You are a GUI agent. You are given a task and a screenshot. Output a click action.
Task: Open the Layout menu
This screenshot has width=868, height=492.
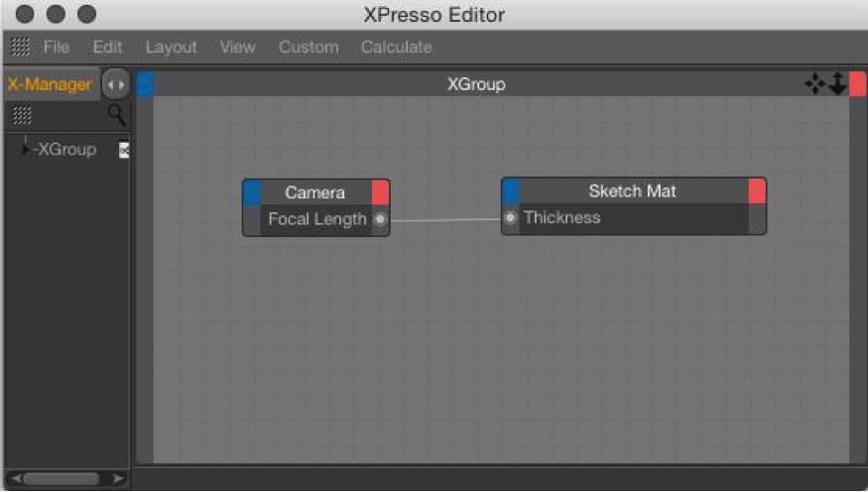171,47
